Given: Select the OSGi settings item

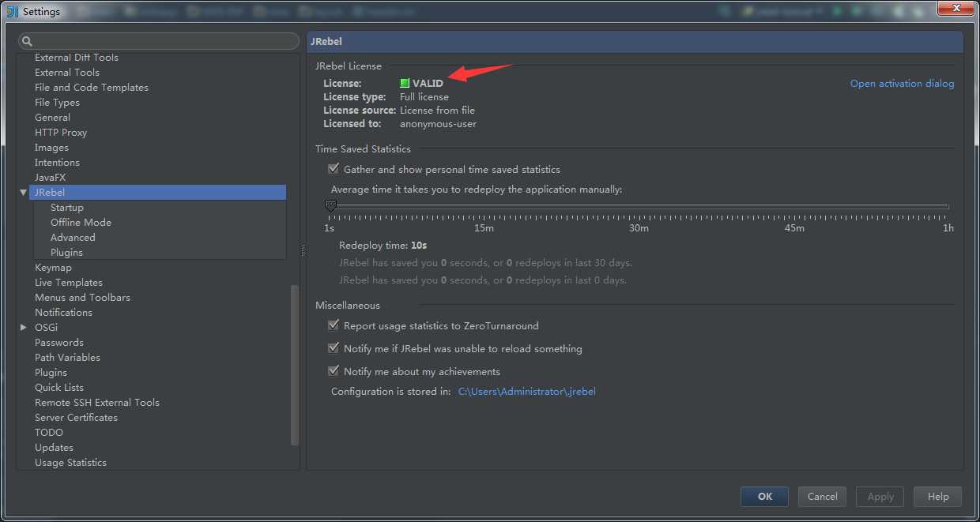Looking at the screenshot, I should tap(46, 327).
